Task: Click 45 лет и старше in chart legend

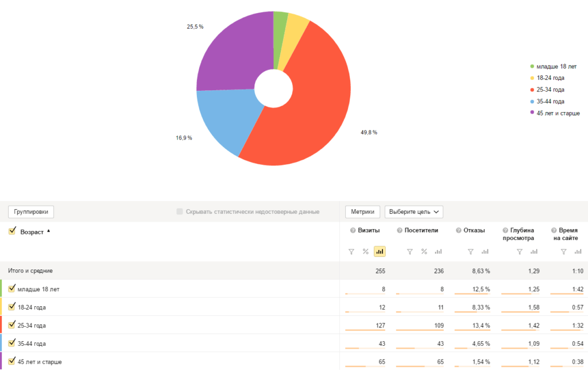Action: [558, 113]
